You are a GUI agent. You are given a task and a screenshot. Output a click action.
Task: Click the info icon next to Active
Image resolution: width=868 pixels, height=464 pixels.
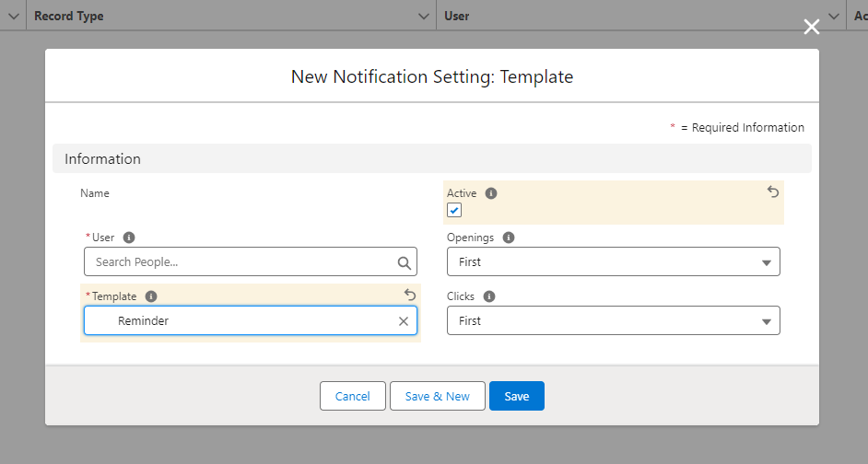[x=491, y=193]
